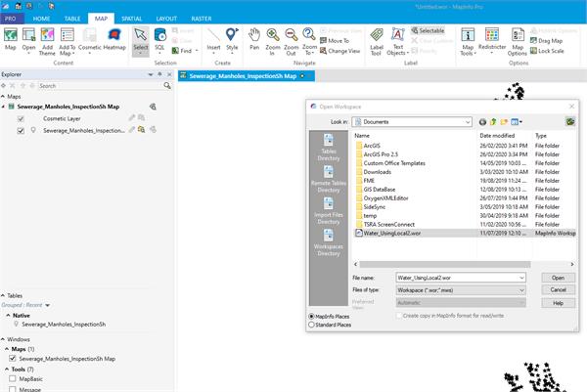Collapse the Tables section in Explorer
The image size is (587, 392).
(3, 295)
